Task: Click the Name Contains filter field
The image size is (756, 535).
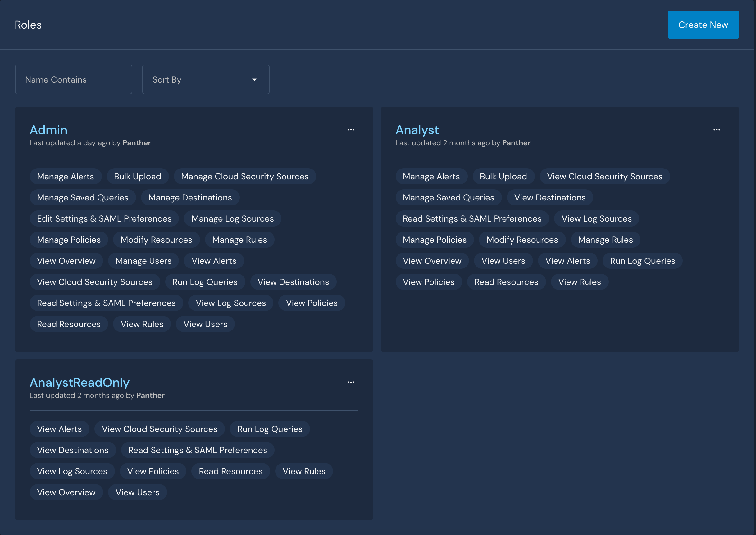Action: coord(73,79)
